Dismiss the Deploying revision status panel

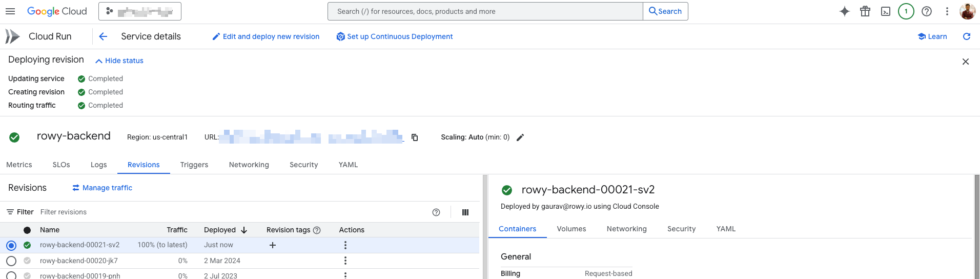[x=966, y=62]
